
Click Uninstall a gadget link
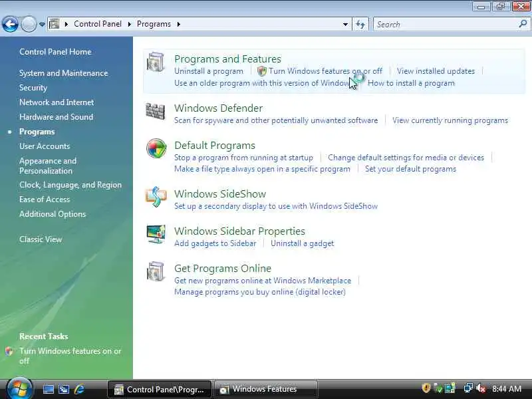pos(303,243)
